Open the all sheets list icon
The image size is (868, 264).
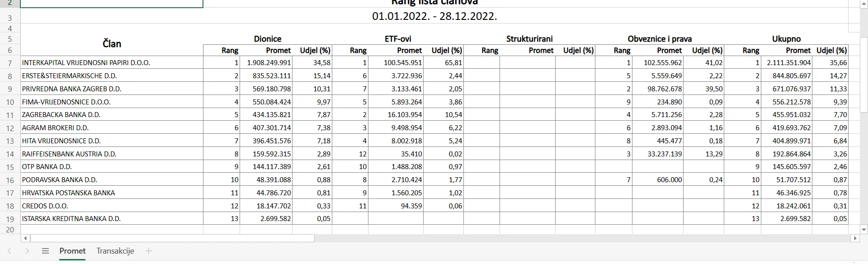[x=45, y=251]
